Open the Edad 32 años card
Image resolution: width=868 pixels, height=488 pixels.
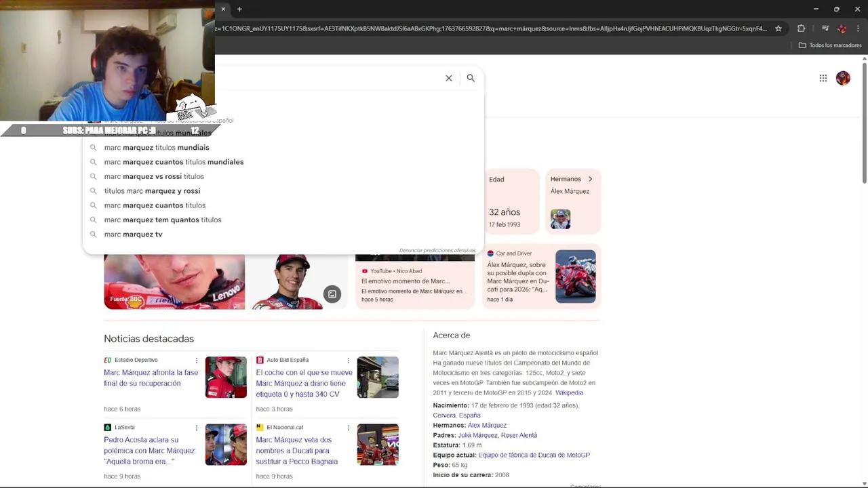513,201
